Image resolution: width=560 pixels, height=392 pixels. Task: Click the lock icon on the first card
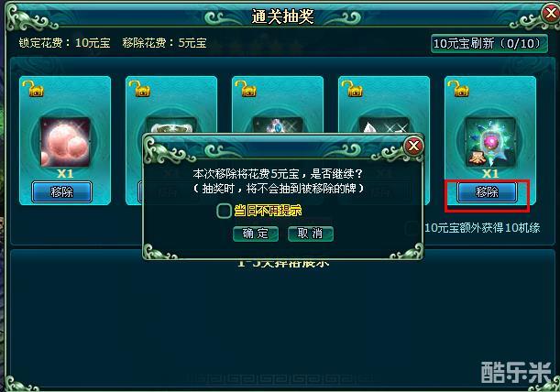click(33, 89)
